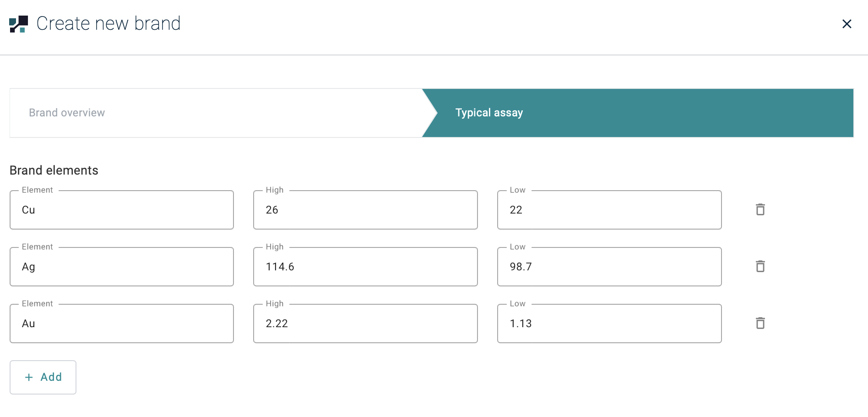
Task: Add a new brand element row
Action: click(43, 377)
